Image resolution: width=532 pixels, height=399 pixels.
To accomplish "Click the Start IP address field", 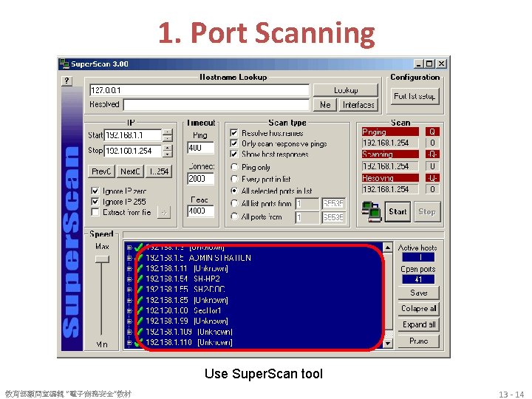I will (133, 135).
